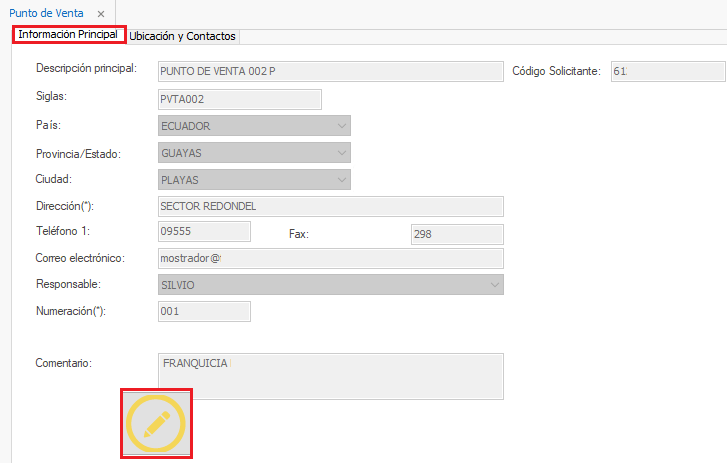Click the Comentario text area

click(330, 375)
